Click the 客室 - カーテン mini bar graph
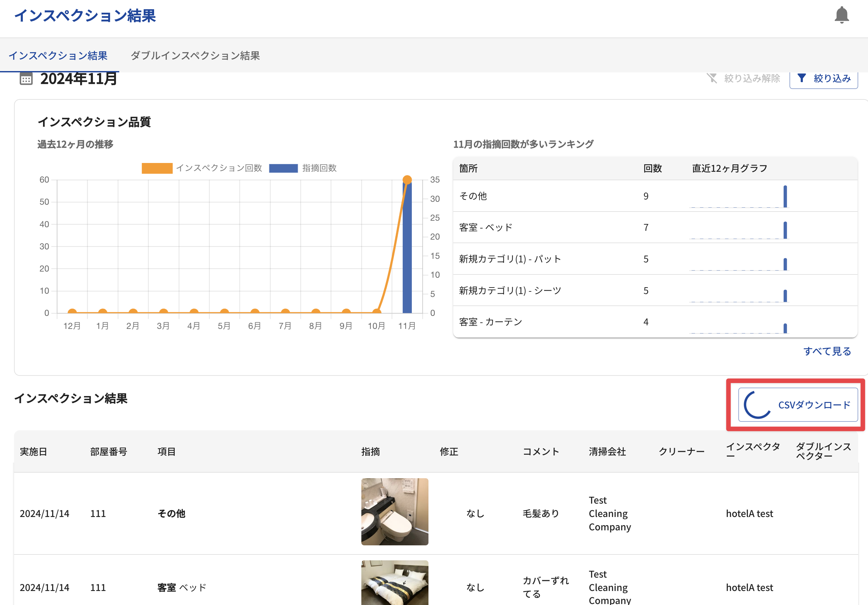The image size is (868, 605). [785, 328]
